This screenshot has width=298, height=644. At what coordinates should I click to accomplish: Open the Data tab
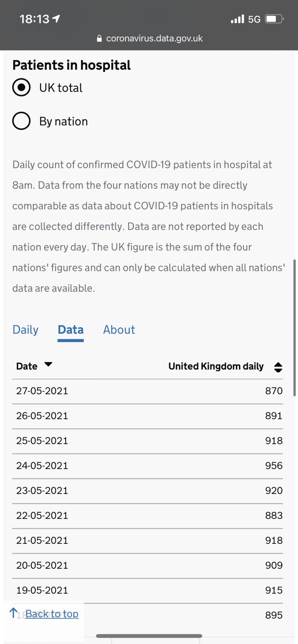click(x=71, y=330)
